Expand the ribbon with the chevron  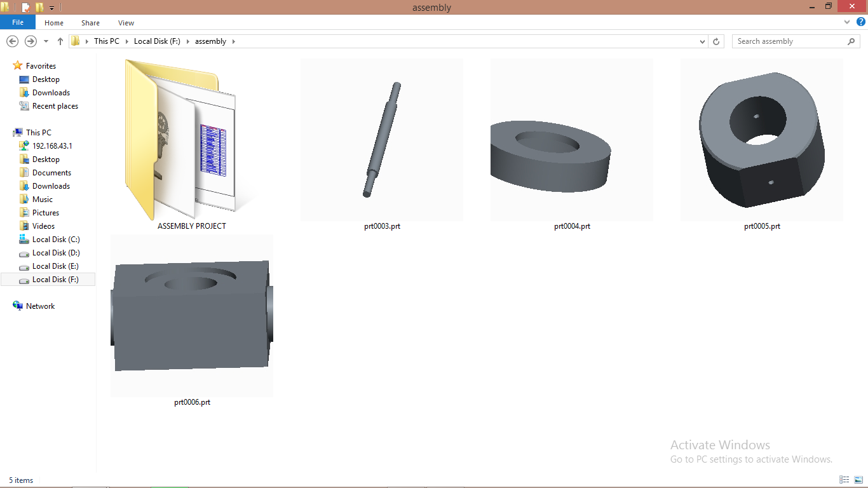click(847, 22)
